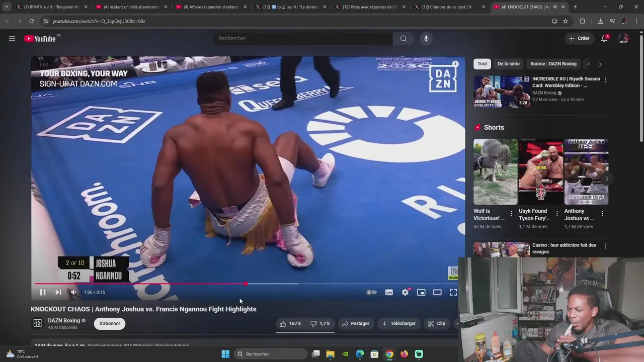Open the notifications bell
The height and width of the screenshot is (362, 644).
pos(604,38)
